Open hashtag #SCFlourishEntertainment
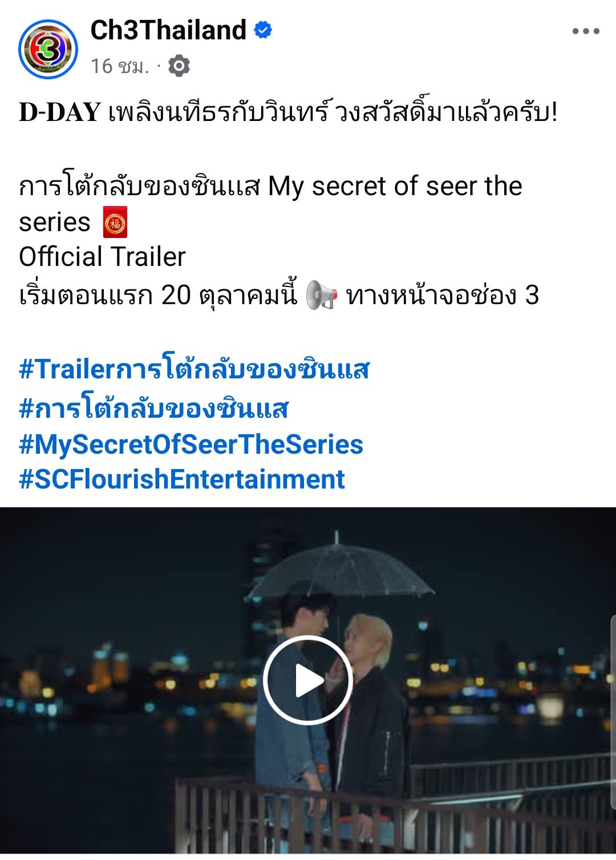The image size is (616, 860). [x=182, y=479]
